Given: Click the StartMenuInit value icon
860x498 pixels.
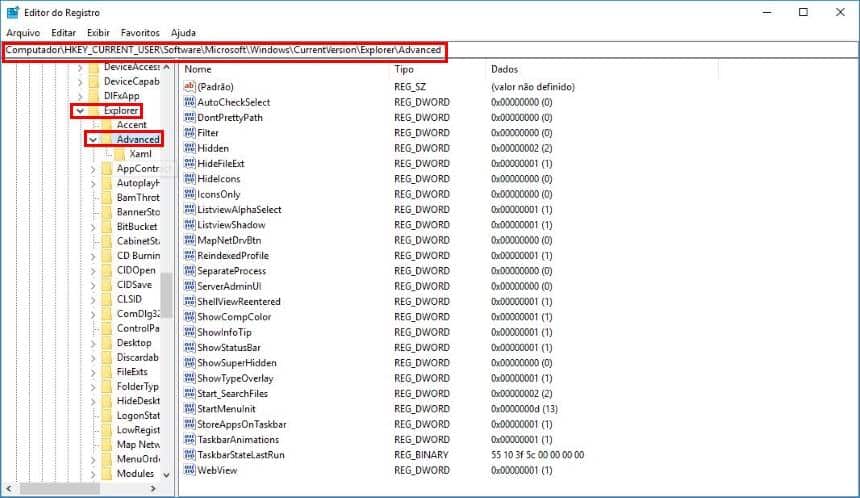Looking at the screenshot, I should pos(190,409).
